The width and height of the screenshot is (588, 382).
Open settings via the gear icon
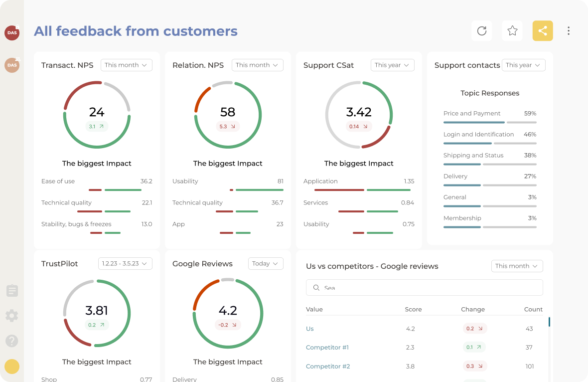tap(11, 316)
